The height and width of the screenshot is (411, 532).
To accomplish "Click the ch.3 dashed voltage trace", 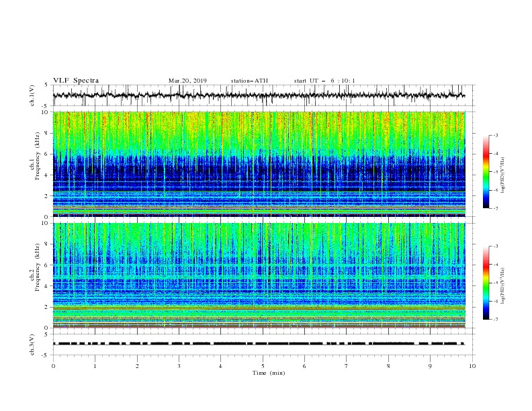I will click(x=259, y=344).
